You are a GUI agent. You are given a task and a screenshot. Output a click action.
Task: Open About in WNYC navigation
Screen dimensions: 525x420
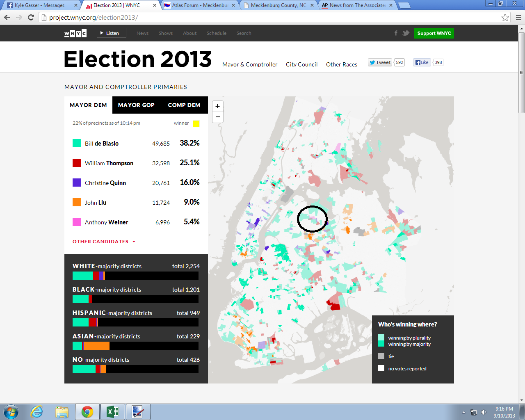[x=189, y=33]
